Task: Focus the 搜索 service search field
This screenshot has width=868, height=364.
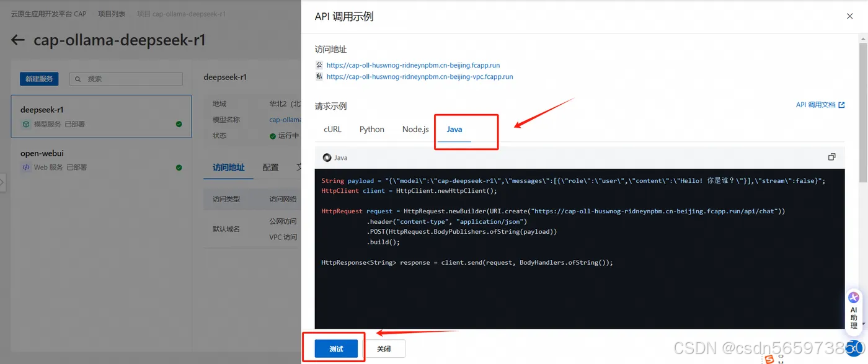Action: [x=126, y=79]
